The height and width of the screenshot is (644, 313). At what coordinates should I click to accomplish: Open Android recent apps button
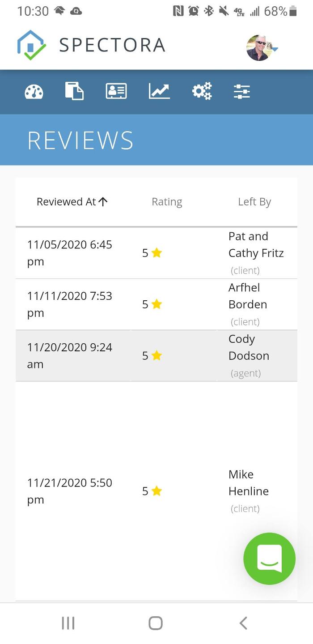(68, 623)
